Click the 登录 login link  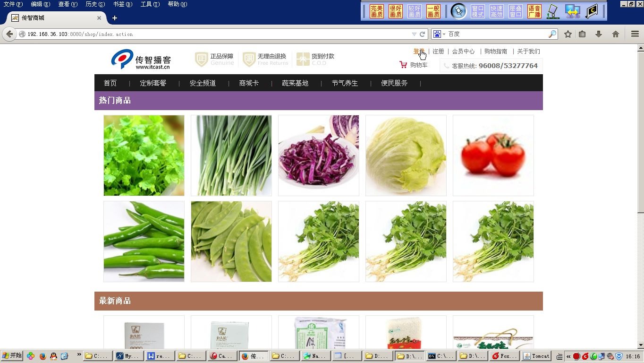click(x=419, y=51)
